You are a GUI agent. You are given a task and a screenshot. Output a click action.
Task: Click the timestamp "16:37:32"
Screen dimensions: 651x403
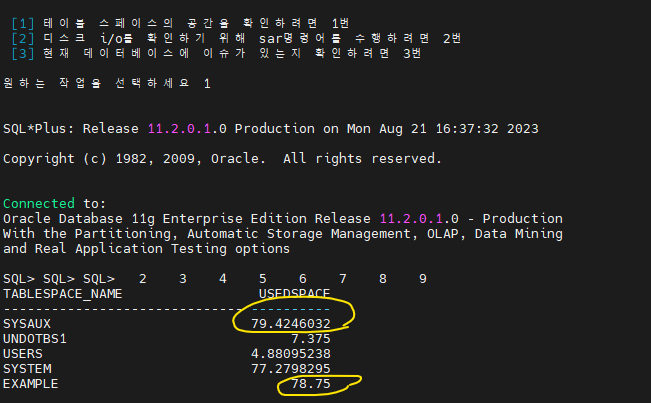(467, 129)
